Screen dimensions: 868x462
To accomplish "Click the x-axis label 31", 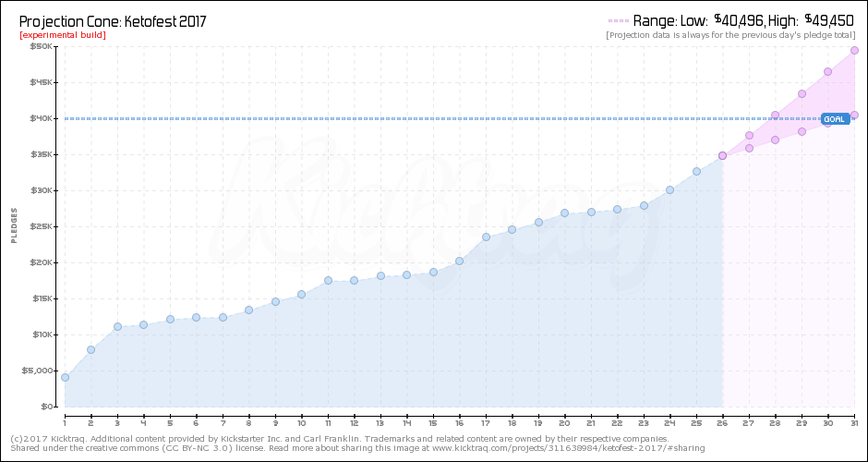I will click(x=854, y=424).
